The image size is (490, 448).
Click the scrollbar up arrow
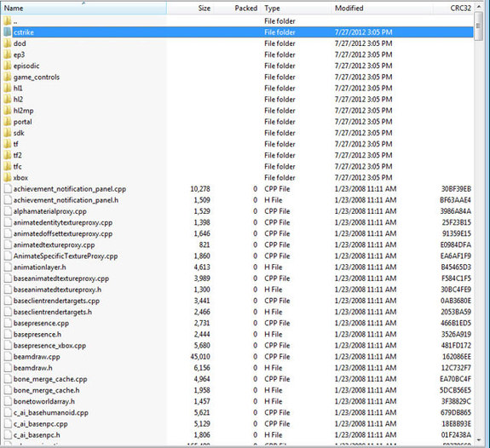478,7
